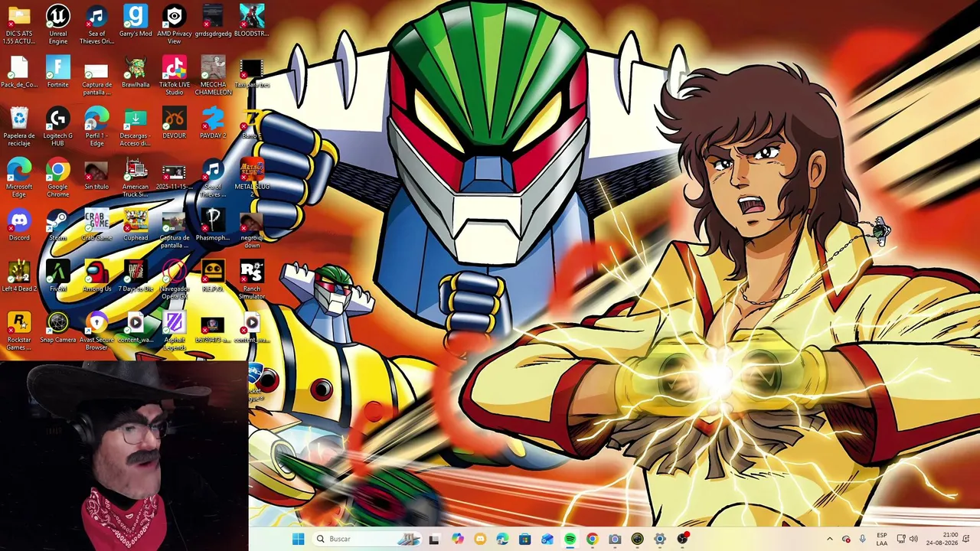Show hidden system tray icons
This screenshot has width=980, height=551.
coord(829,539)
